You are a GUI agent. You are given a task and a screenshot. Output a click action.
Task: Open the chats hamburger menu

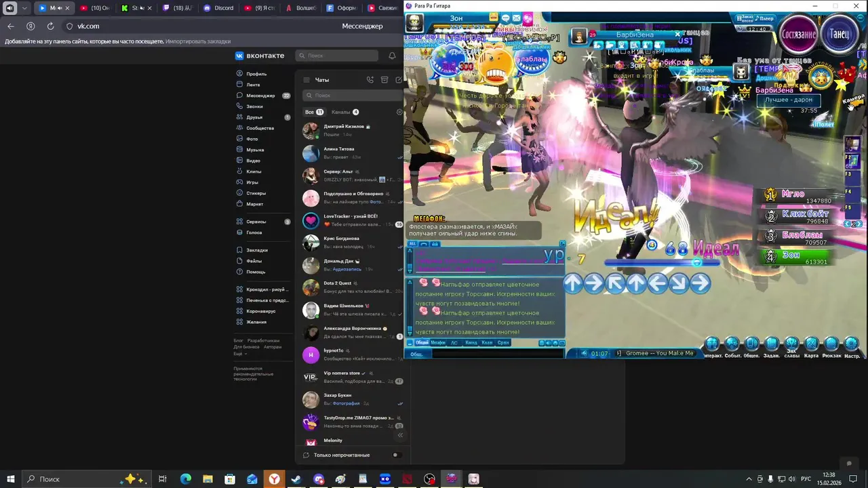point(307,80)
